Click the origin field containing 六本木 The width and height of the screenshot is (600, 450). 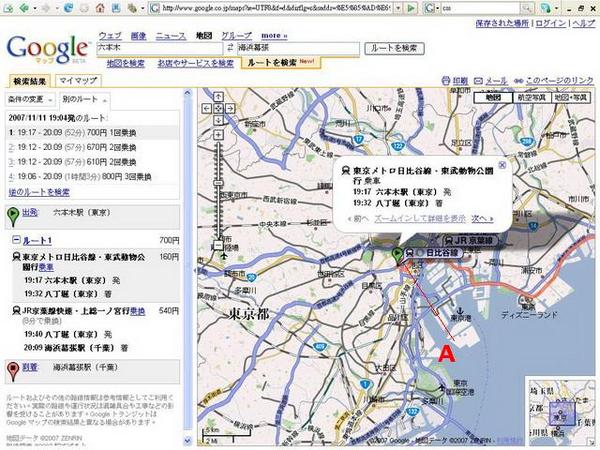160,48
